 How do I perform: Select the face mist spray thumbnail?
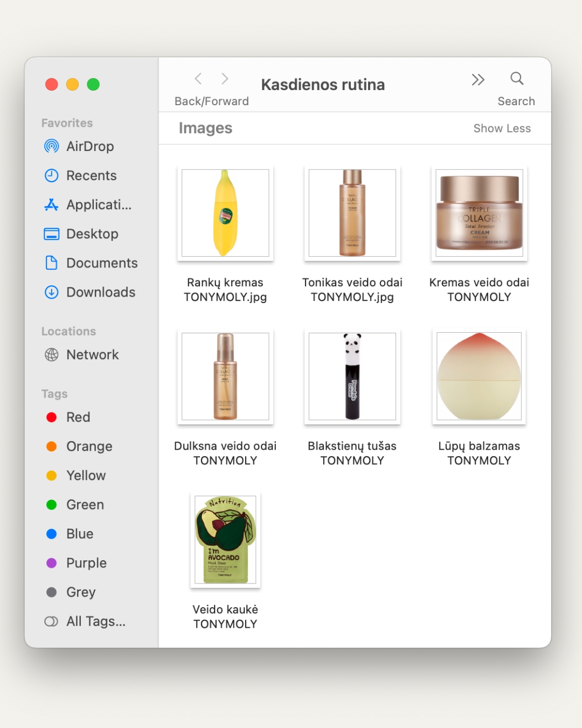pyautogui.click(x=225, y=376)
